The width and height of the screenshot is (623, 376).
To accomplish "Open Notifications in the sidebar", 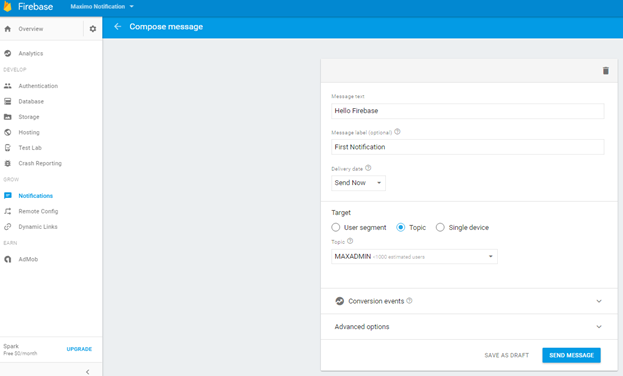I will (x=35, y=196).
